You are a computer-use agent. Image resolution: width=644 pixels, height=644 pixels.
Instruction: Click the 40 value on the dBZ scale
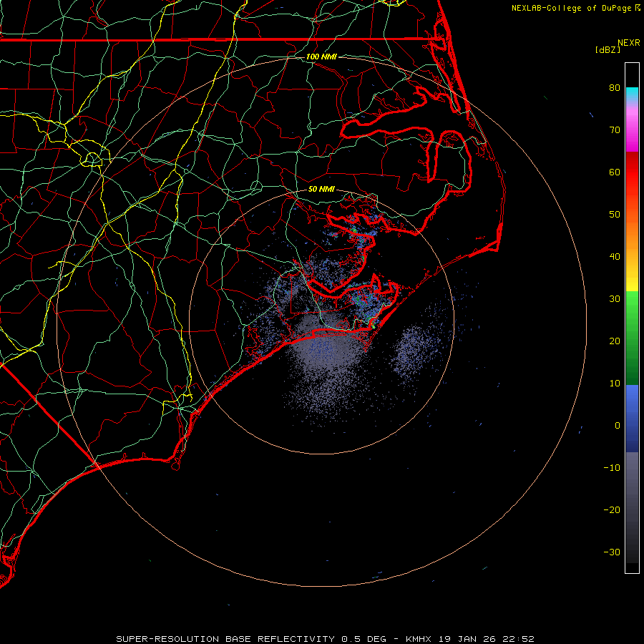pyautogui.click(x=615, y=257)
